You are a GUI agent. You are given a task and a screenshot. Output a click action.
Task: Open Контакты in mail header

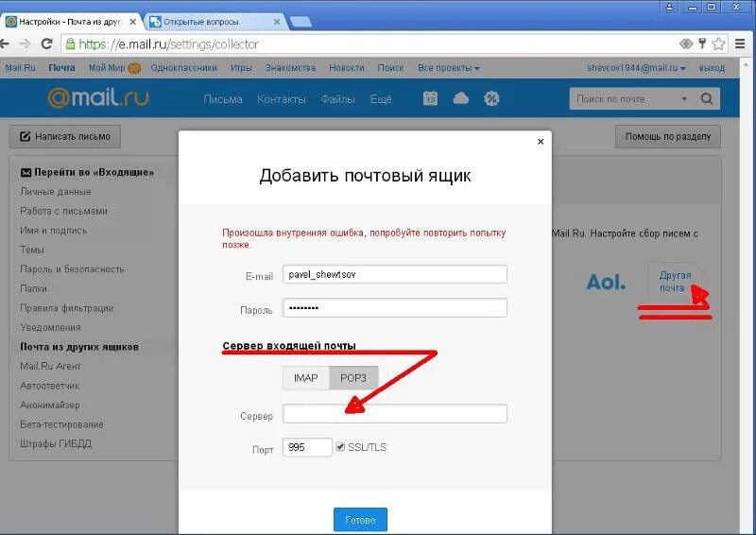(x=281, y=99)
